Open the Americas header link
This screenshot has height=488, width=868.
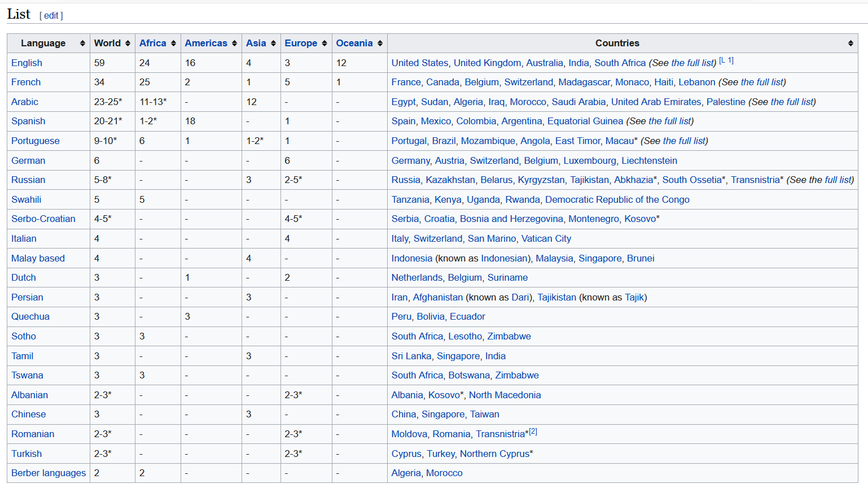tap(206, 43)
